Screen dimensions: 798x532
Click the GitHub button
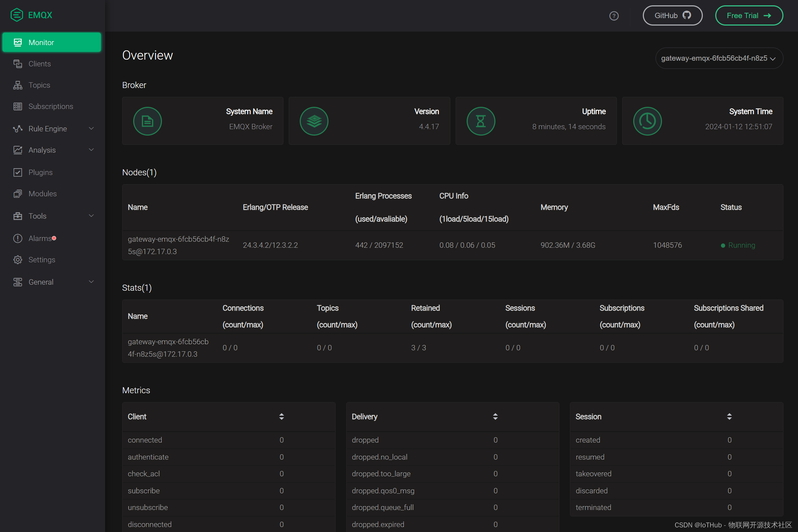[x=671, y=14]
